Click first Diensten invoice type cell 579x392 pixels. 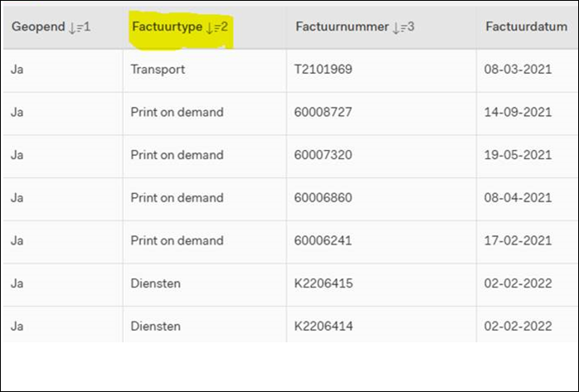pyautogui.click(x=155, y=283)
